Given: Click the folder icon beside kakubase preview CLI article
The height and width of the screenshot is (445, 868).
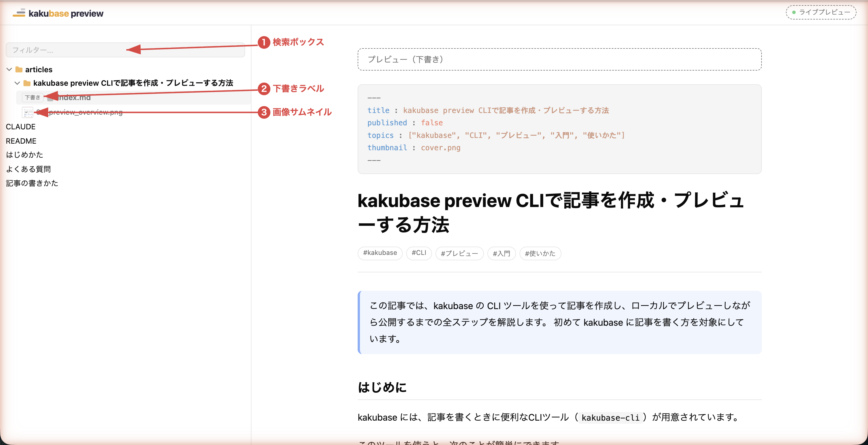Looking at the screenshot, I should click(x=27, y=83).
